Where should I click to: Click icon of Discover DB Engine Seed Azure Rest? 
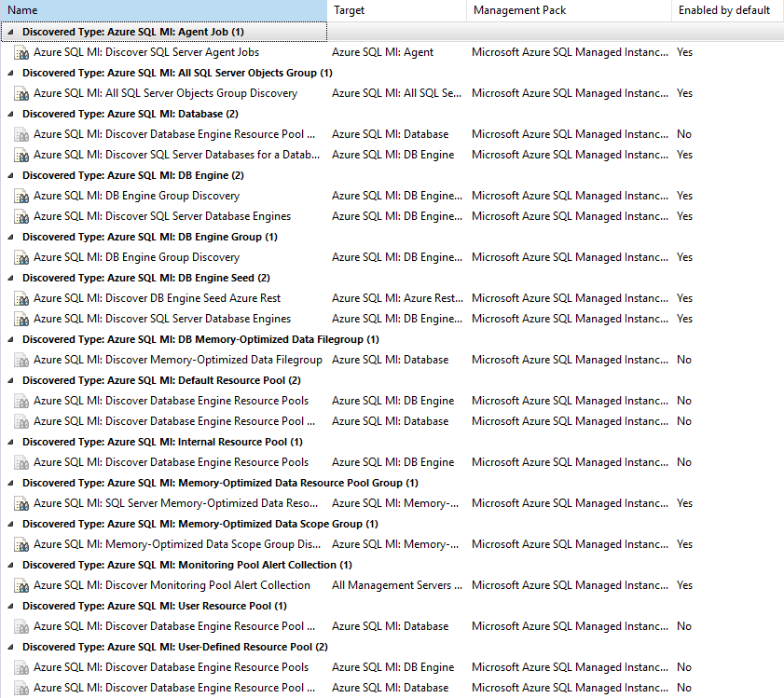[x=21, y=298]
